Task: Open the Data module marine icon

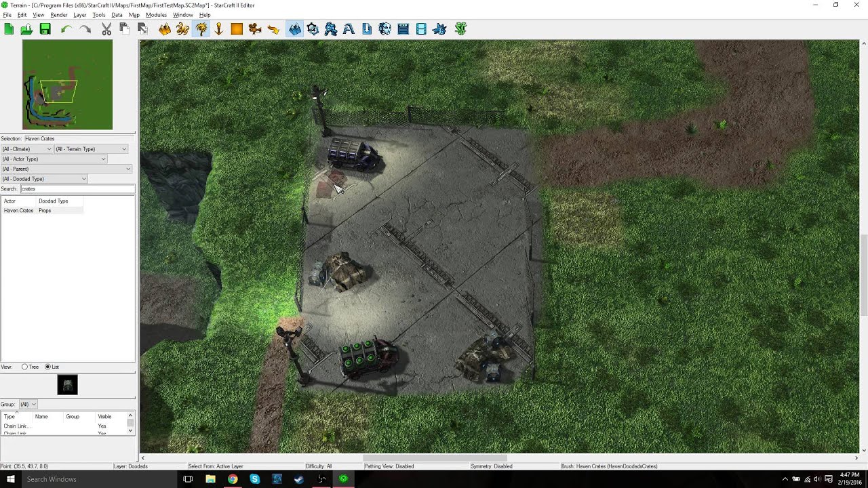Action: 331,29
